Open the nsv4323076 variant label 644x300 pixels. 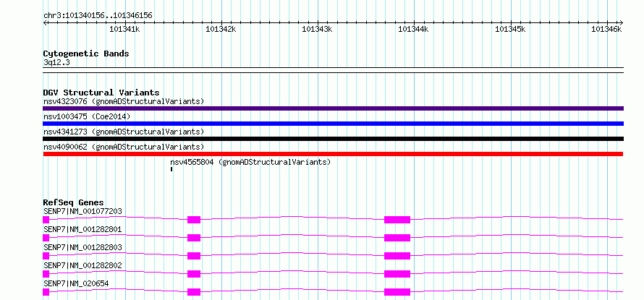[x=124, y=101]
